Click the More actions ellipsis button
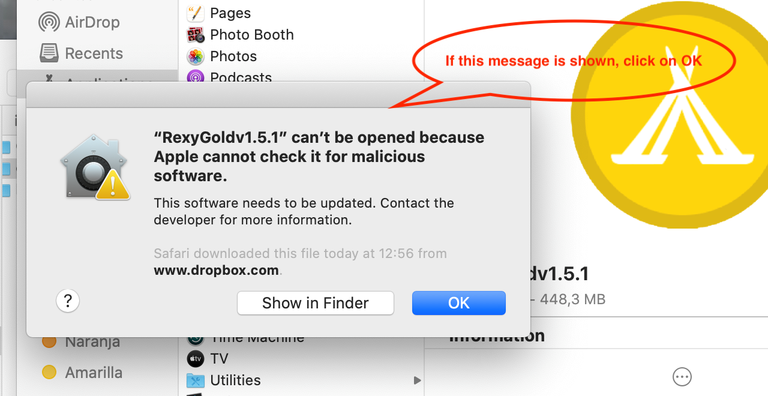 tap(682, 377)
